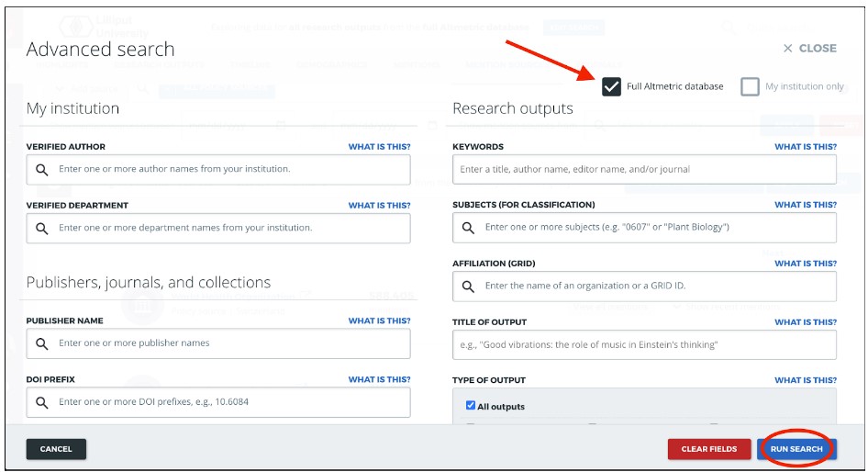Focus the Verified Author input field
The height and width of the screenshot is (472, 868).
point(218,170)
